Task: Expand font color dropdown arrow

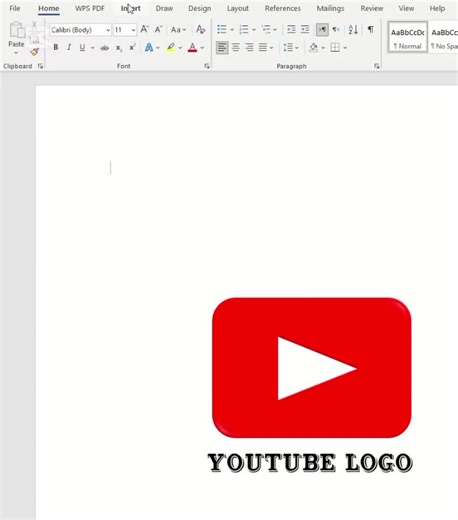Action: coord(202,48)
